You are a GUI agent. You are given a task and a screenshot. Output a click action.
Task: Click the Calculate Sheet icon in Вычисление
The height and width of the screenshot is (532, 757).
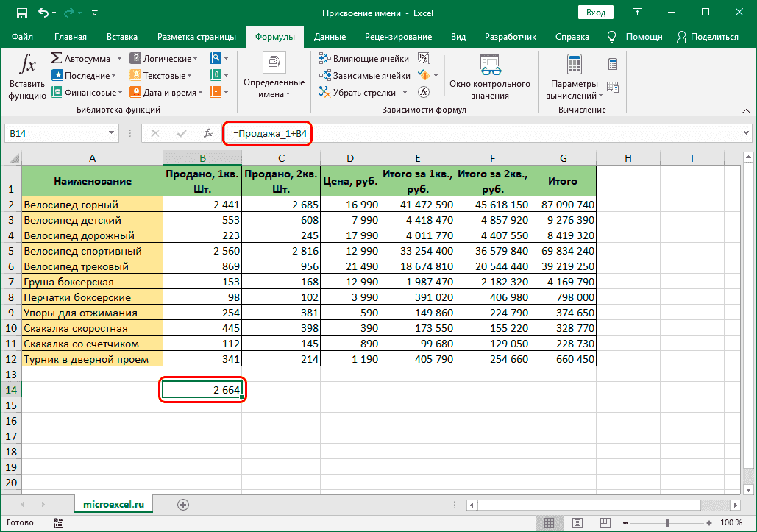click(612, 88)
